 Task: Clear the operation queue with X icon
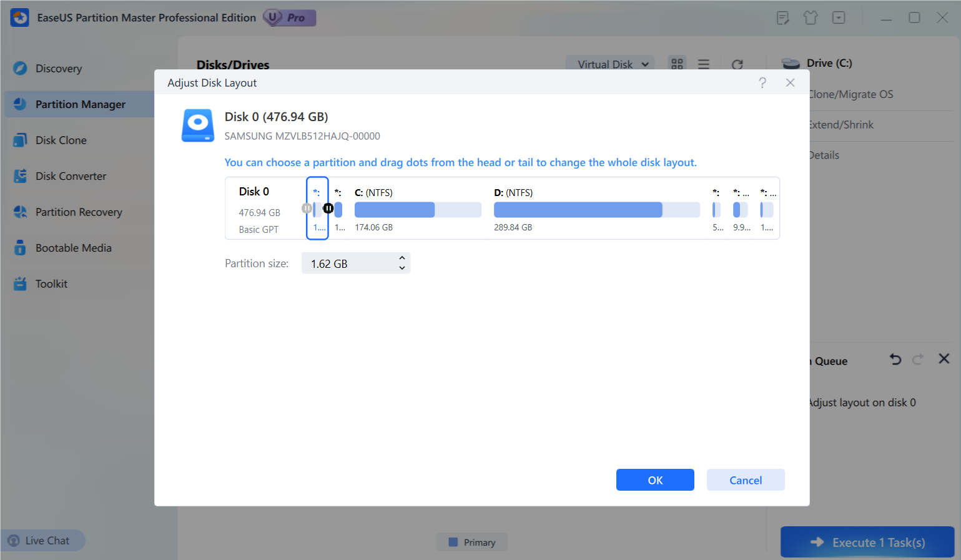click(944, 358)
